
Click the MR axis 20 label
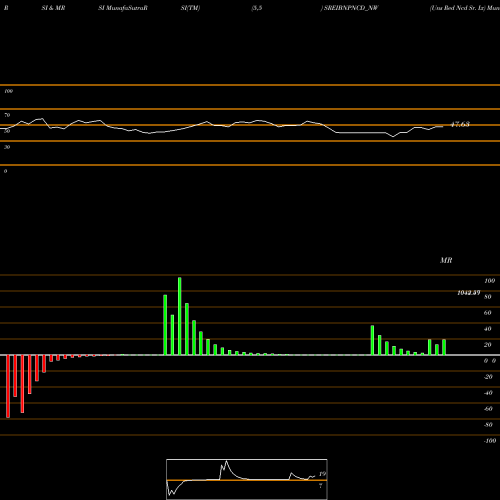(487, 345)
